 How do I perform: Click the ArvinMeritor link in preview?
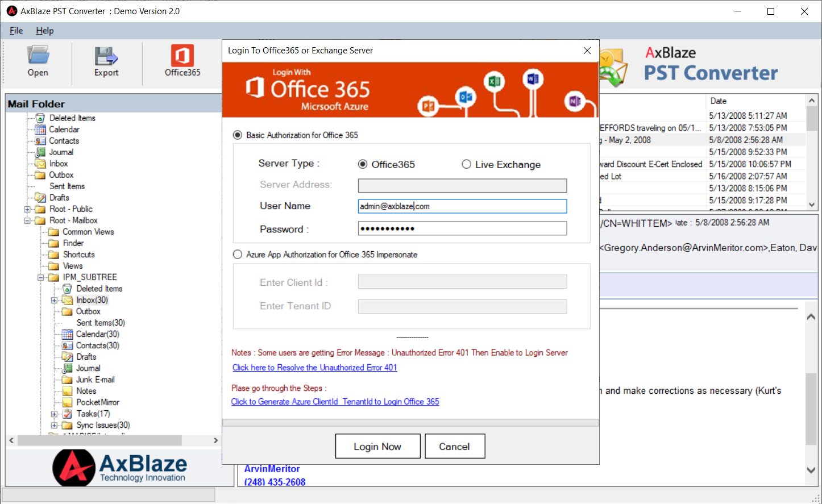click(272, 469)
